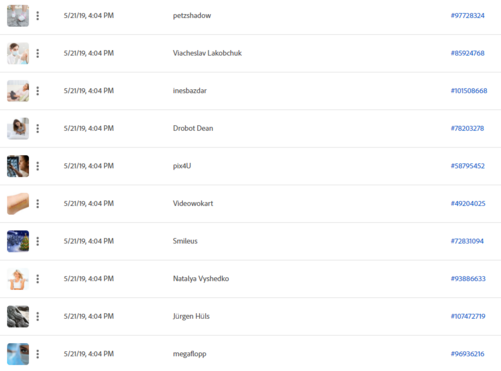
Task: Open the three-dot menu for petzshadow row
Action: tap(38, 16)
